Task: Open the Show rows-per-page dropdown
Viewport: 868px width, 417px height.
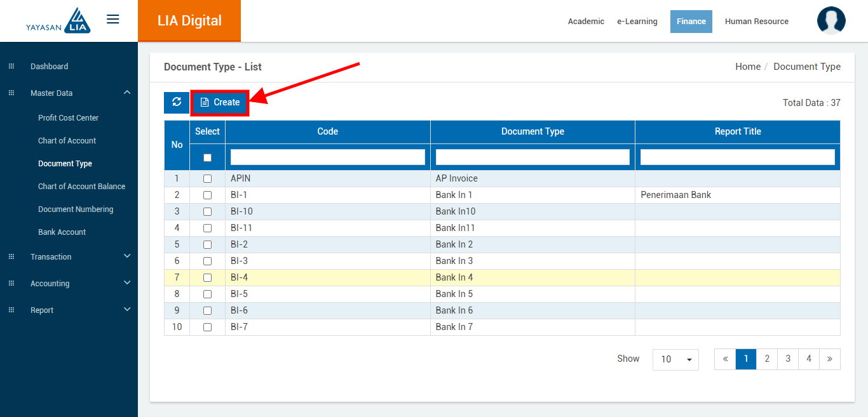Action: tap(675, 359)
